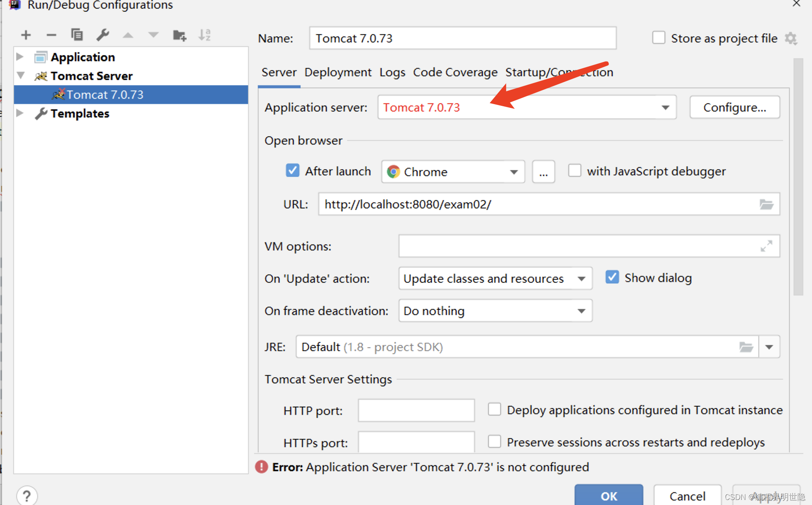Screen dimensions: 812x505
Task: Click the HTTPs port field
Action: point(416,442)
